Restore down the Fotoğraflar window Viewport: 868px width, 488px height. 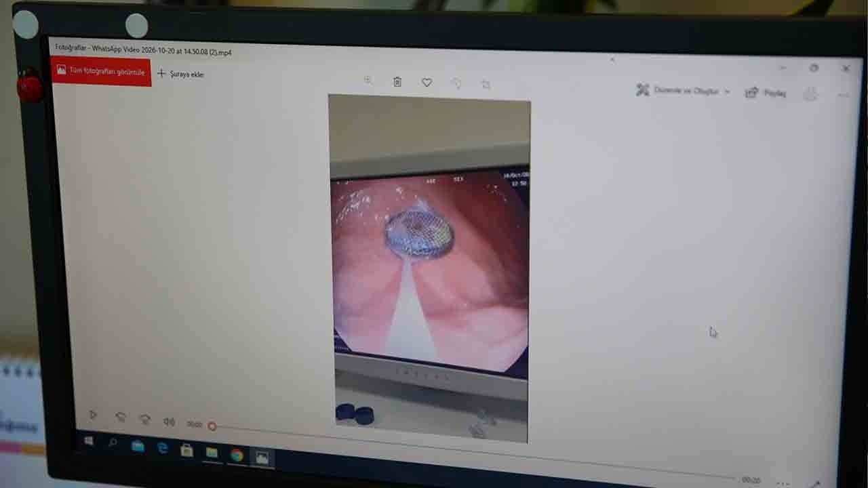[x=814, y=68]
